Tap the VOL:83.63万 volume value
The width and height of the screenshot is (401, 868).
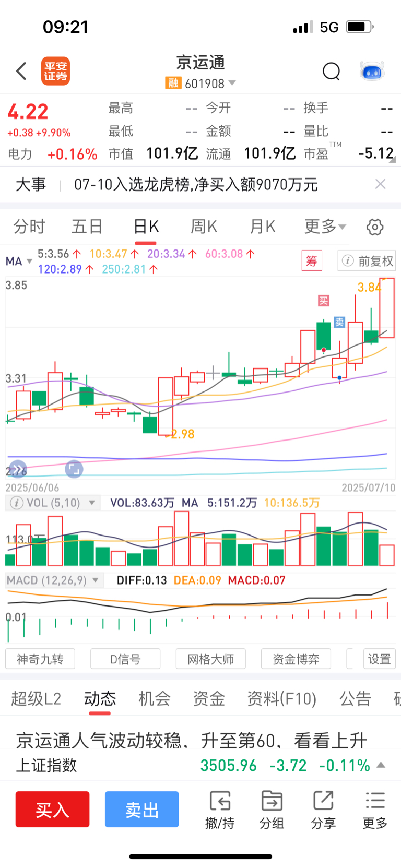tap(142, 503)
